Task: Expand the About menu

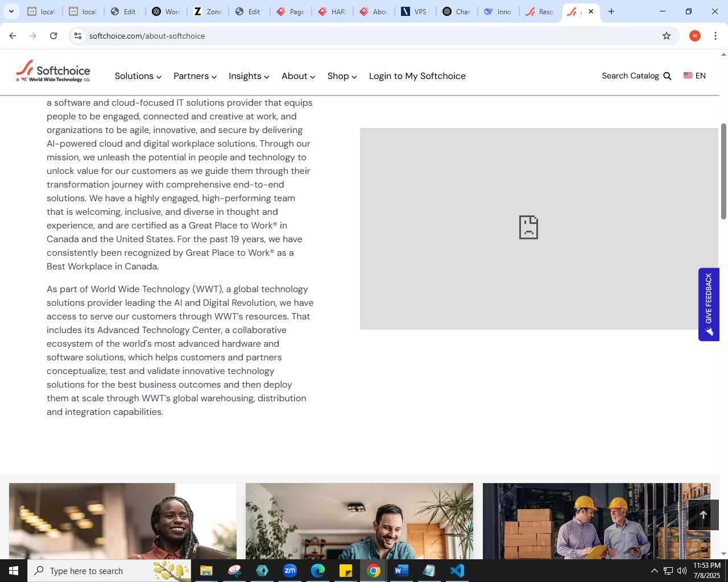Action: (x=299, y=76)
